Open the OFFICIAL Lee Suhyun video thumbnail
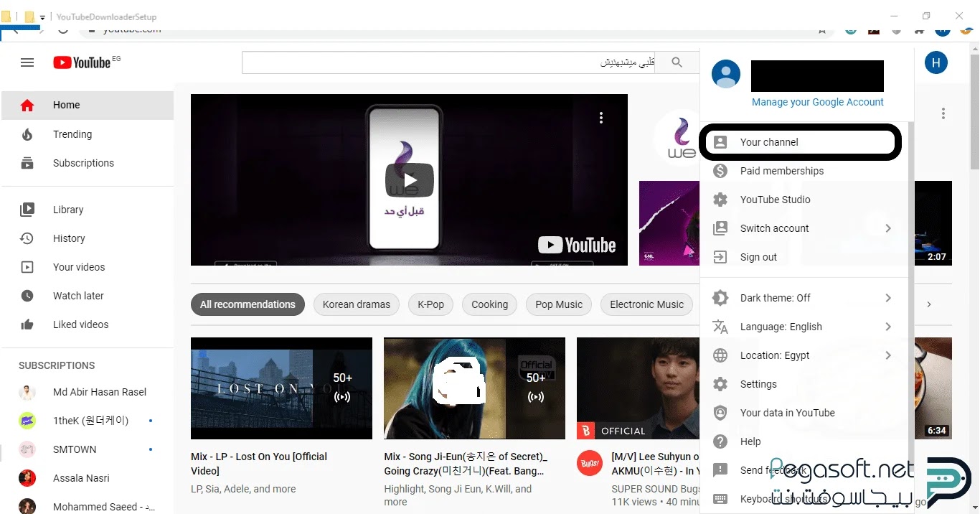This screenshot has width=980, height=514. pos(638,388)
